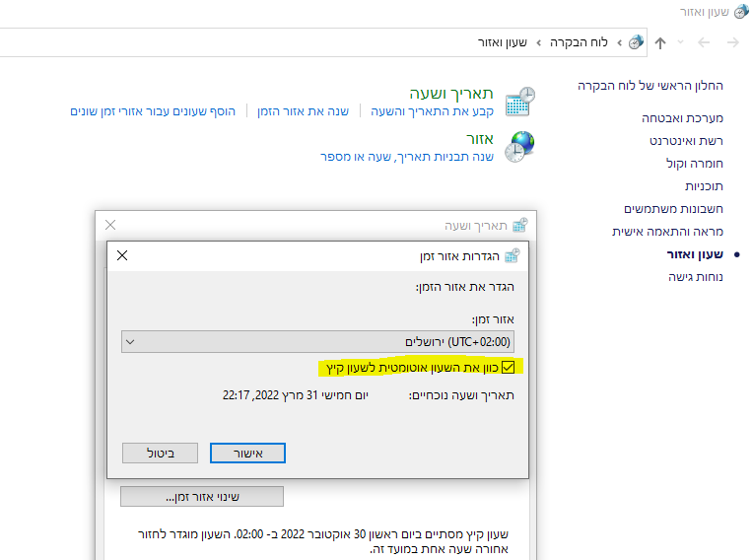Click the אישור (OK) button
Viewport: 752px width, 560px height.
click(x=247, y=453)
